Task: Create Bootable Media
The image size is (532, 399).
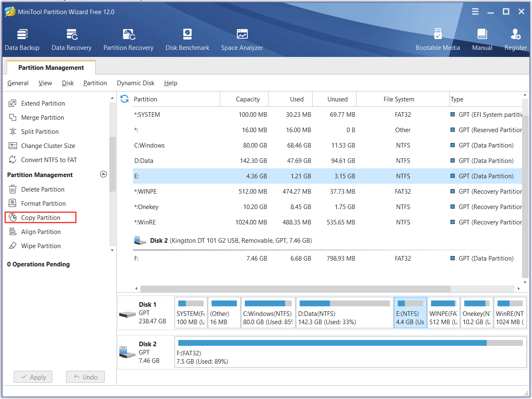Action: (438, 39)
